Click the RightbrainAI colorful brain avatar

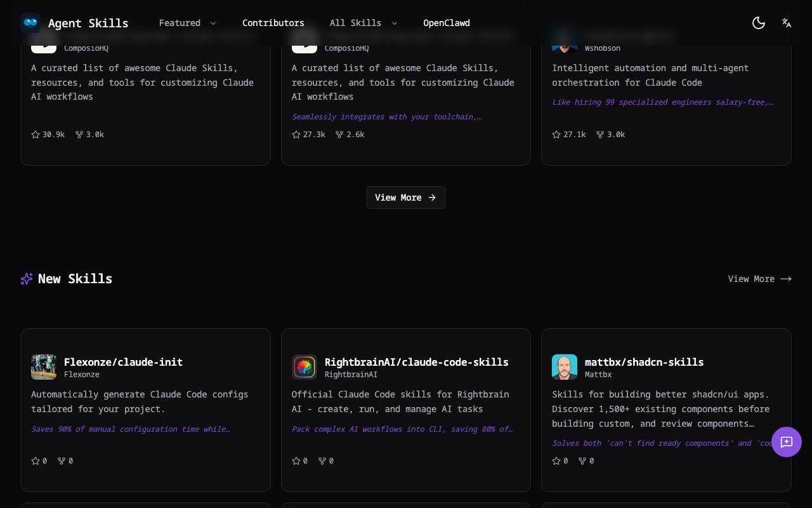[x=304, y=367]
